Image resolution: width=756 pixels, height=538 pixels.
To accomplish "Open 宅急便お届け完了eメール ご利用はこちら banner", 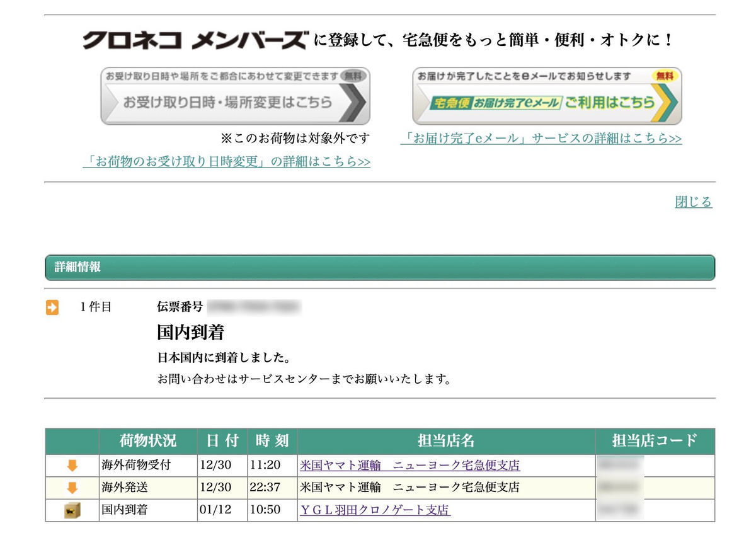I will pyautogui.click(x=547, y=96).
